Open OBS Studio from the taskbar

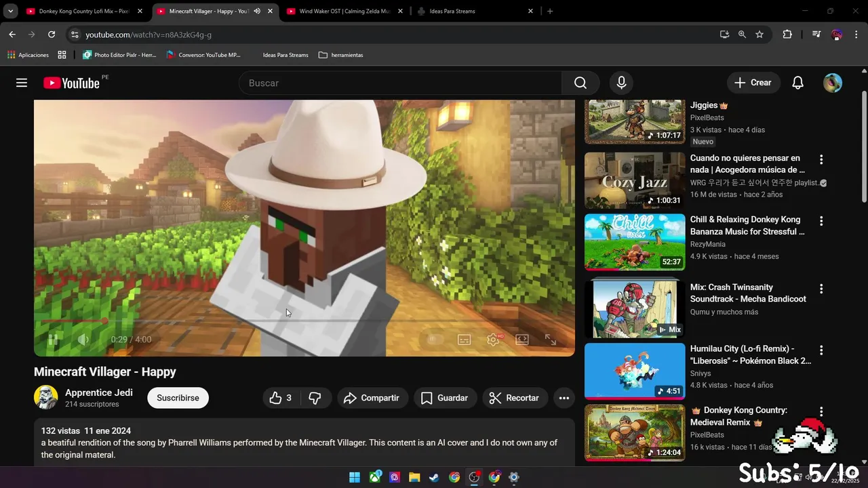pyautogui.click(x=474, y=477)
